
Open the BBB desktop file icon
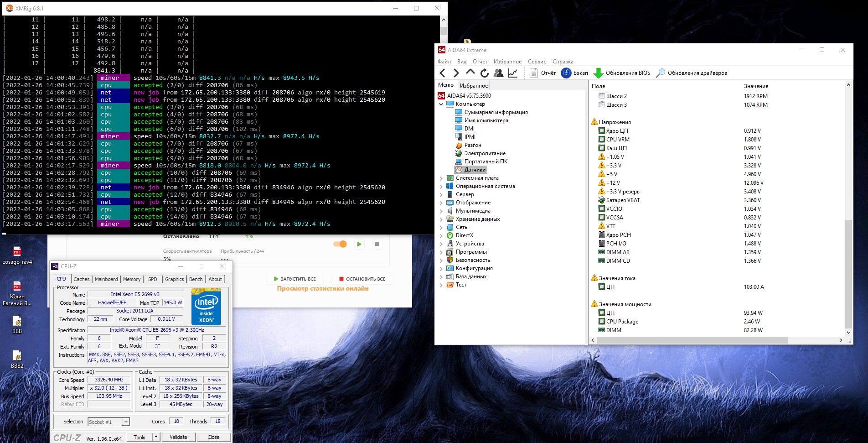click(x=17, y=324)
